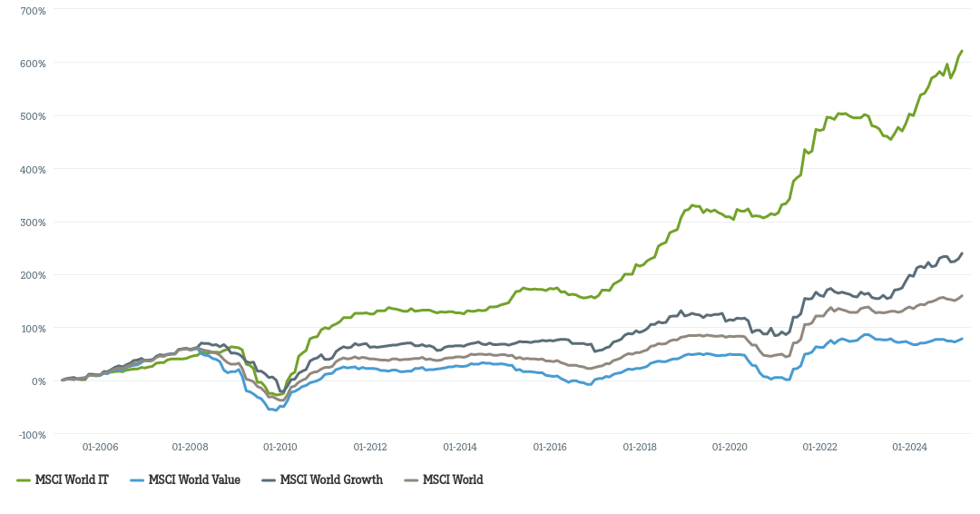
Task: Click the blue line's final endpoint
Action: tap(962, 339)
